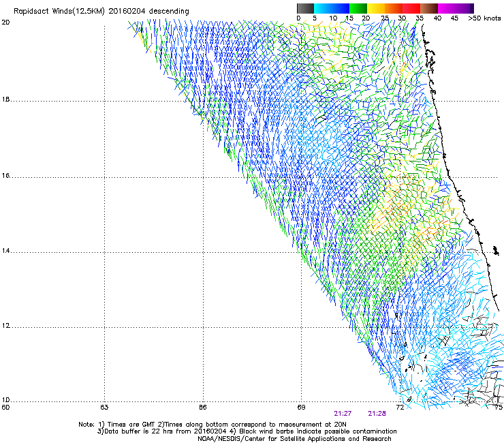Click the latitude '20' label on left axis

(5, 22)
